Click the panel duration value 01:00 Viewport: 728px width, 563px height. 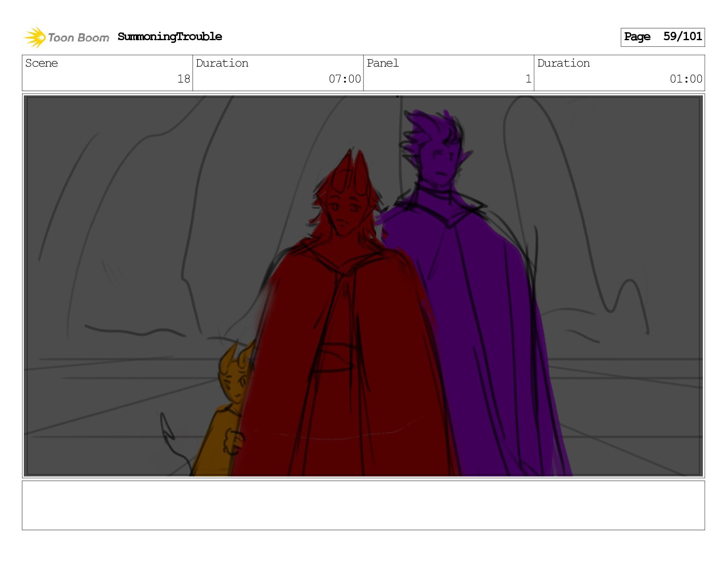click(686, 79)
